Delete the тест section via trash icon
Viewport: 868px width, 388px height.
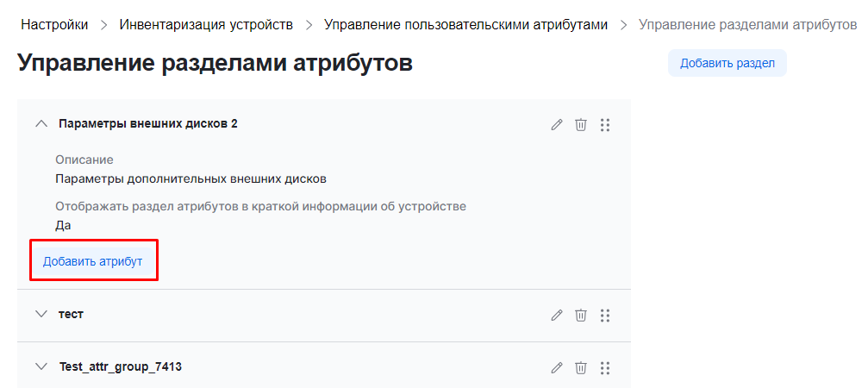tap(581, 316)
